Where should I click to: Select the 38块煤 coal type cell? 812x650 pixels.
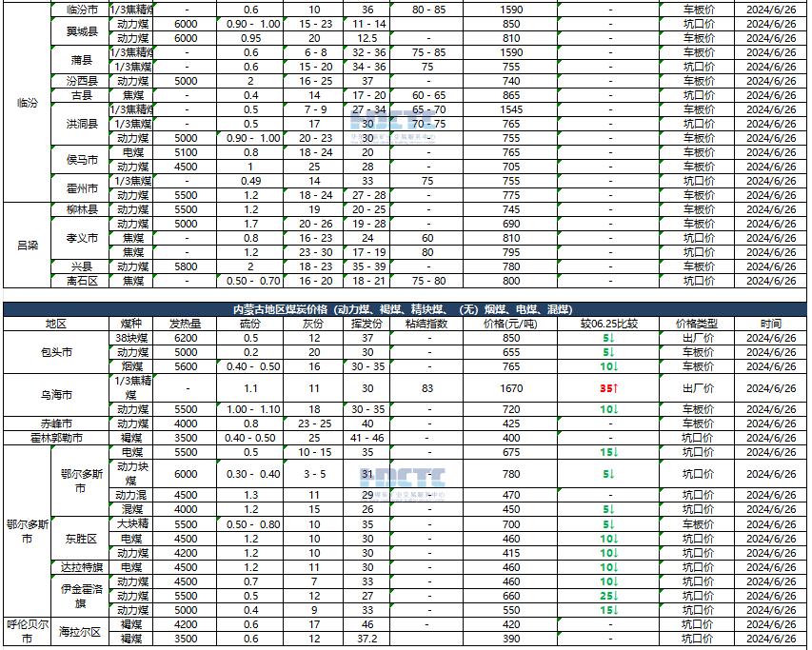[131, 338]
